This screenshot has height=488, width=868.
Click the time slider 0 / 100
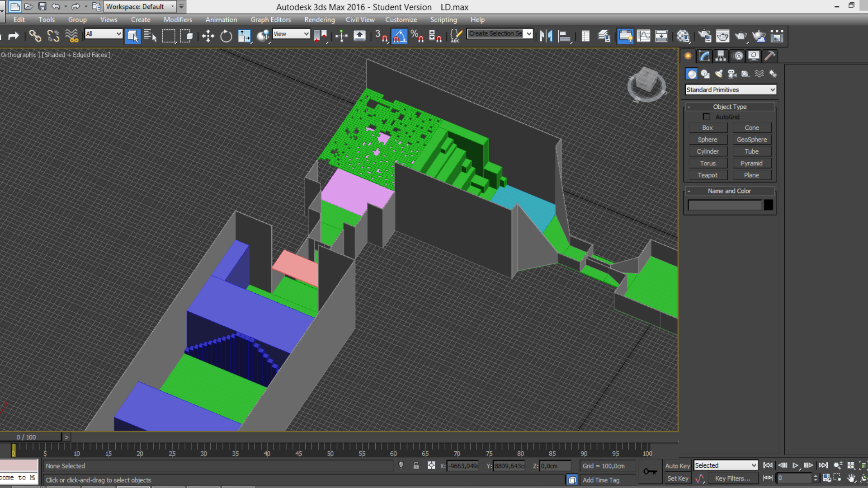pos(31,437)
